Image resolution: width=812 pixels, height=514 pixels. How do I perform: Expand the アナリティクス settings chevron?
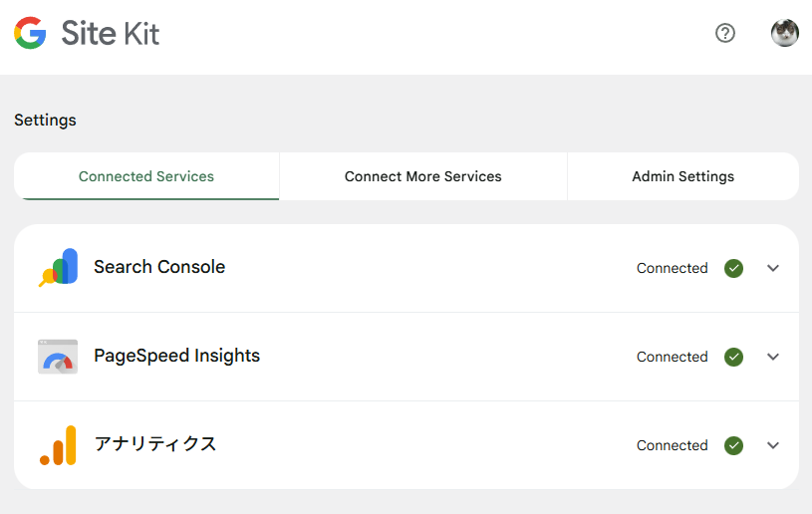click(x=773, y=445)
